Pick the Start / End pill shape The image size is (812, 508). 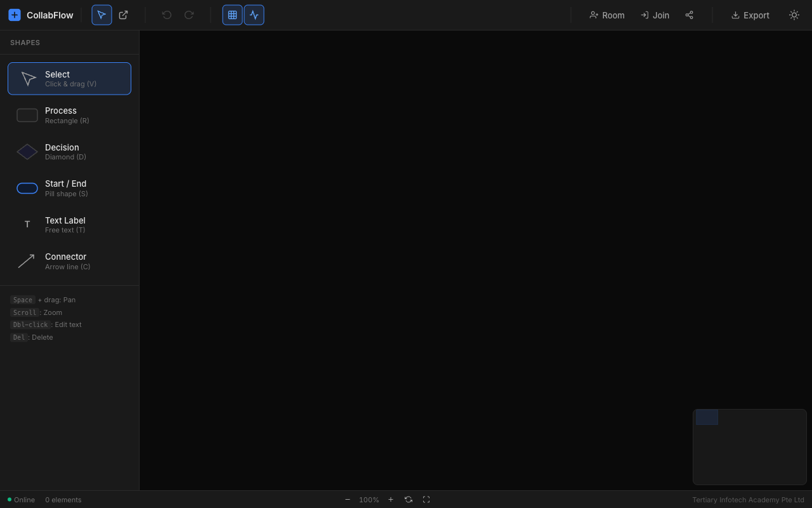tap(70, 188)
